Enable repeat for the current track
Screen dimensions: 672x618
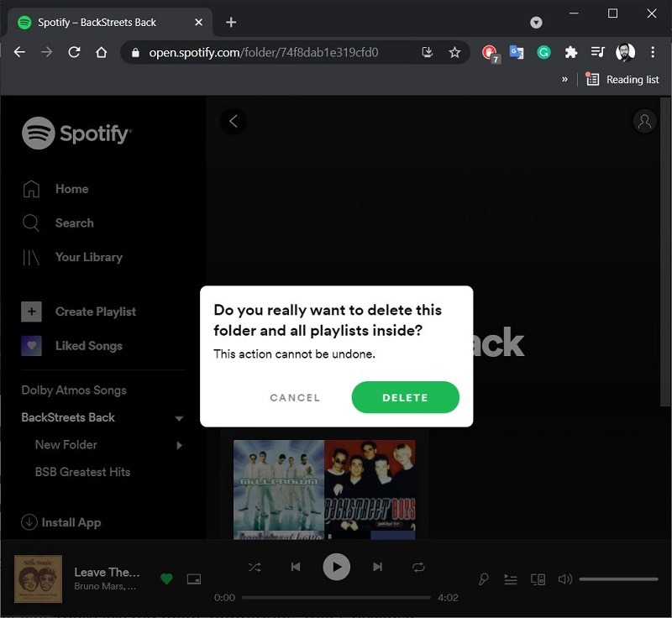point(418,567)
